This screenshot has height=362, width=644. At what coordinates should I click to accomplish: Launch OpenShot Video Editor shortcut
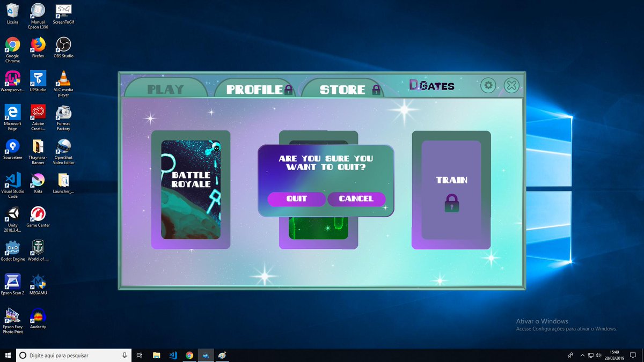tap(63, 152)
